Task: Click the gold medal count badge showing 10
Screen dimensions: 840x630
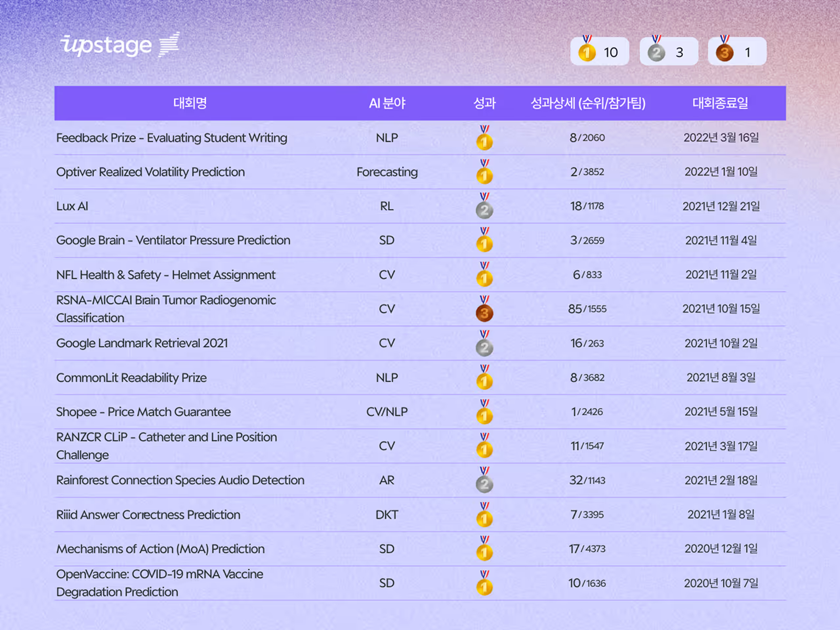Action: pyautogui.click(x=599, y=51)
